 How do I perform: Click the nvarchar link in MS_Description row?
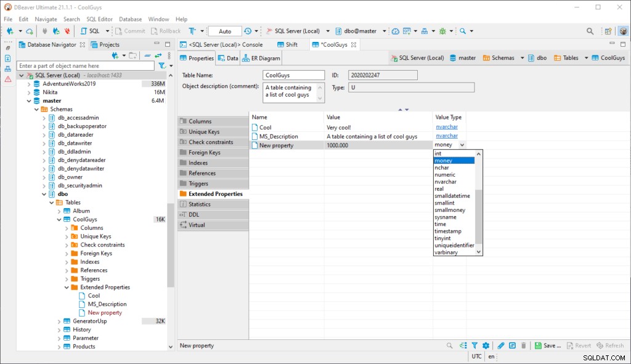[x=447, y=136]
